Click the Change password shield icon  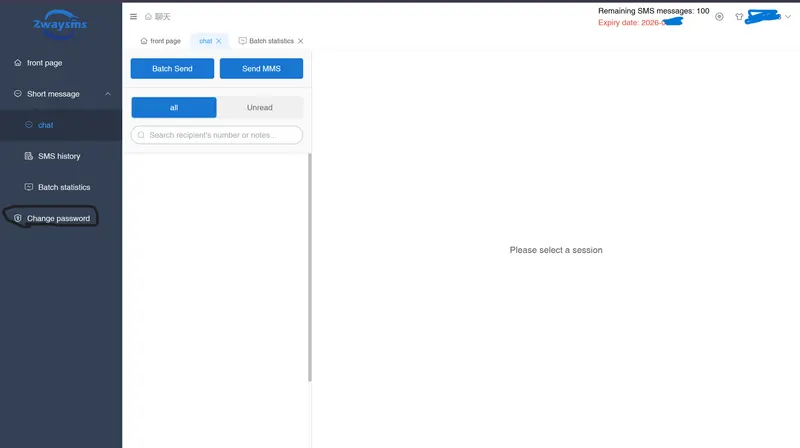point(18,218)
